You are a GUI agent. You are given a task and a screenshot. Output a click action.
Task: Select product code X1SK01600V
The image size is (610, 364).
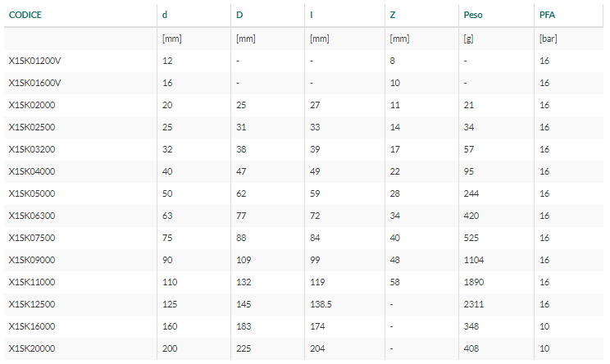tap(35, 83)
